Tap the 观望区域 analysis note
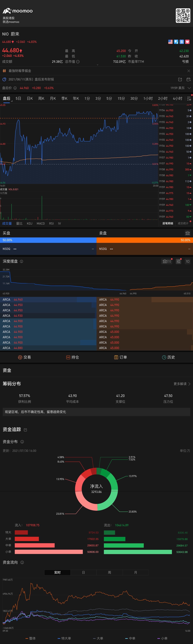This screenshot has width=193, height=644. point(96,412)
